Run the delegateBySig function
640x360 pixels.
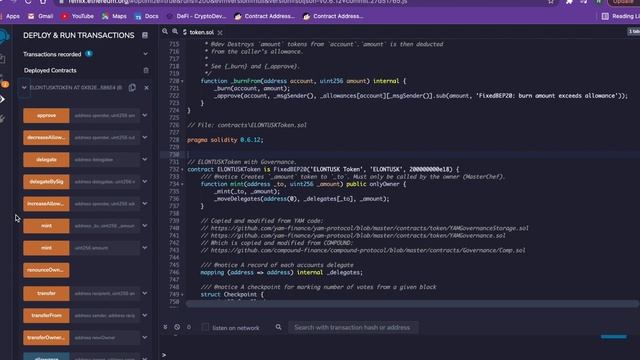[46, 182]
